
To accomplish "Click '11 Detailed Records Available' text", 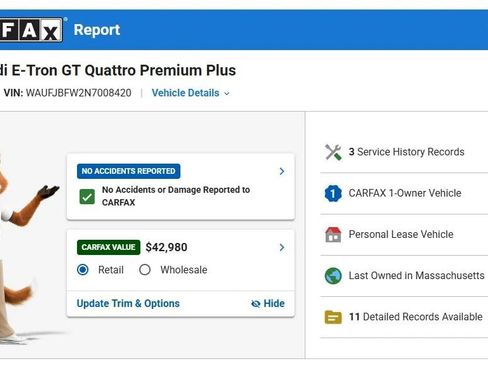I will pos(416,317).
